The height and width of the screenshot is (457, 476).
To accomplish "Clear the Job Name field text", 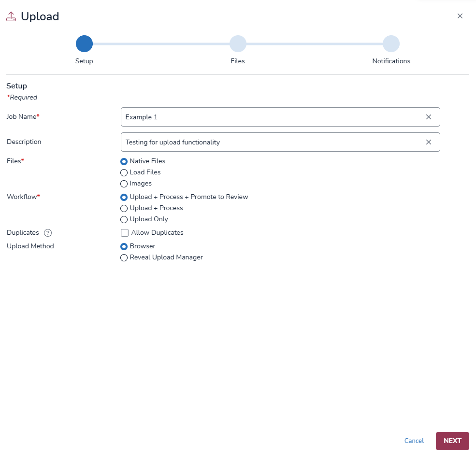I will (428, 117).
